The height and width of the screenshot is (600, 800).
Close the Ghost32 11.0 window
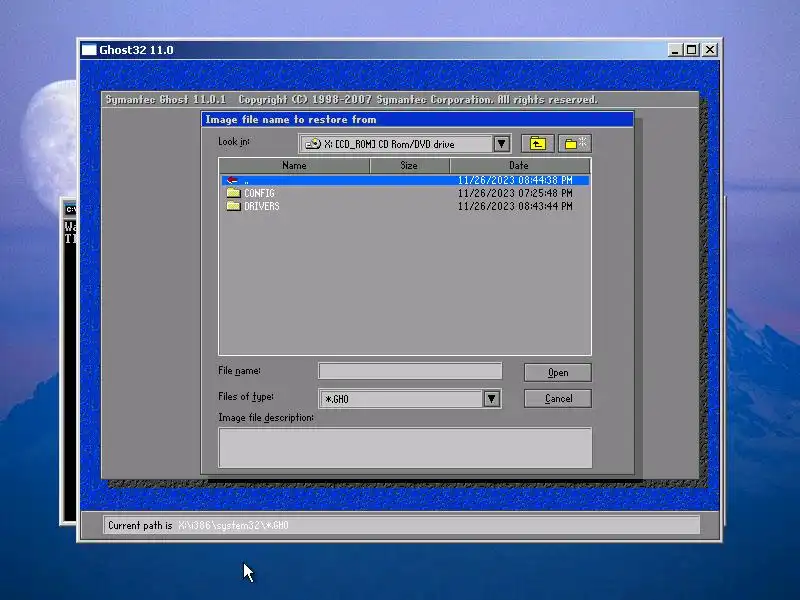(710, 50)
